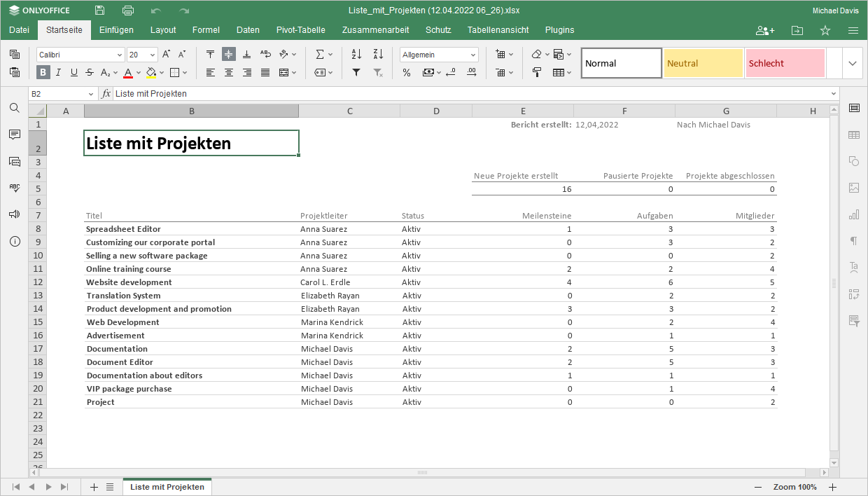Zoom out with minus button
This screenshot has height=496, width=868.
coord(758,487)
